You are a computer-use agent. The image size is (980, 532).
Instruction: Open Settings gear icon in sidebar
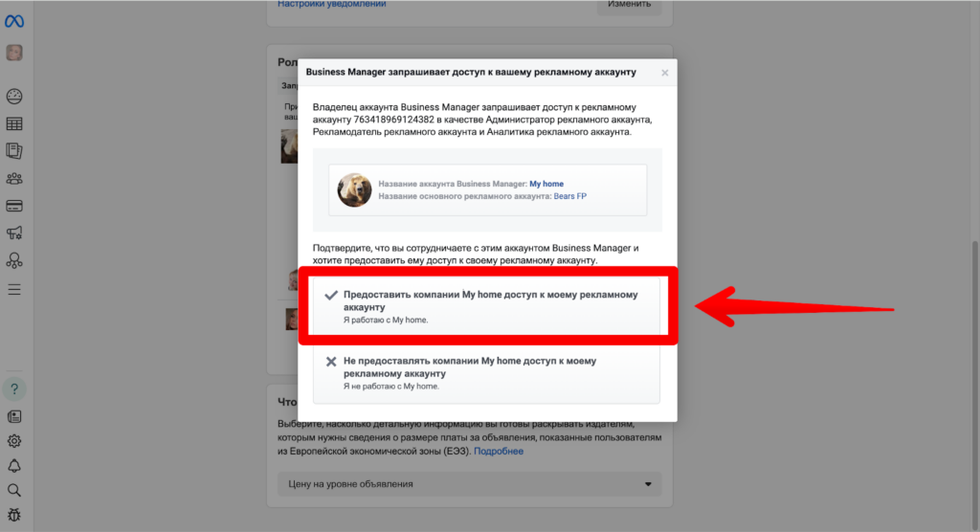point(14,441)
